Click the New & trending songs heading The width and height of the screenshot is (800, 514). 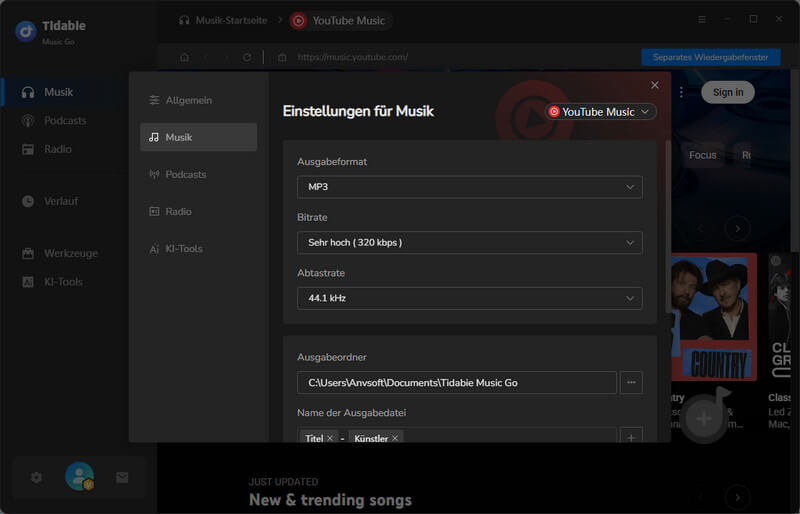pos(330,500)
